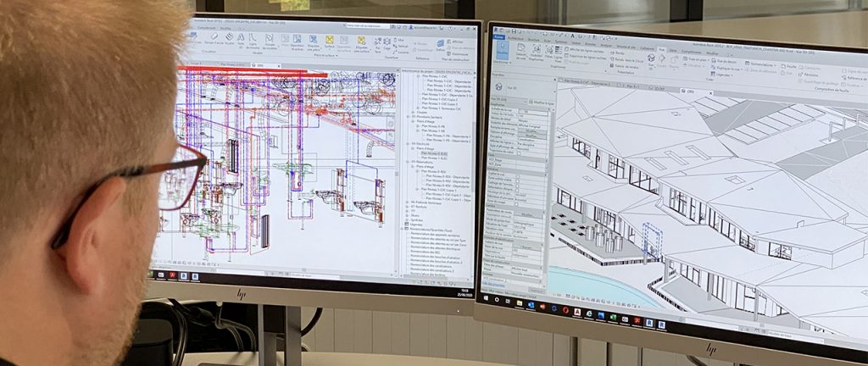Toggle Zone cadrée visible checkbox

point(518,180)
